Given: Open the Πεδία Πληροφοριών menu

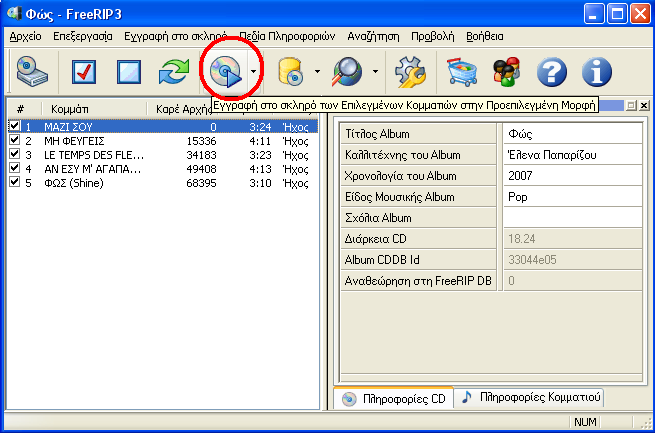Looking at the screenshot, I should [287, 37].
